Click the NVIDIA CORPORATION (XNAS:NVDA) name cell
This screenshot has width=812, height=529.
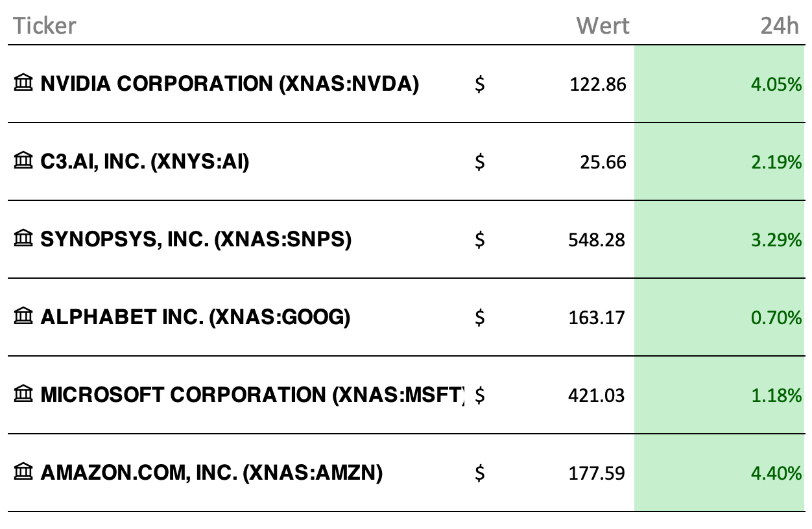pos(230,84)
